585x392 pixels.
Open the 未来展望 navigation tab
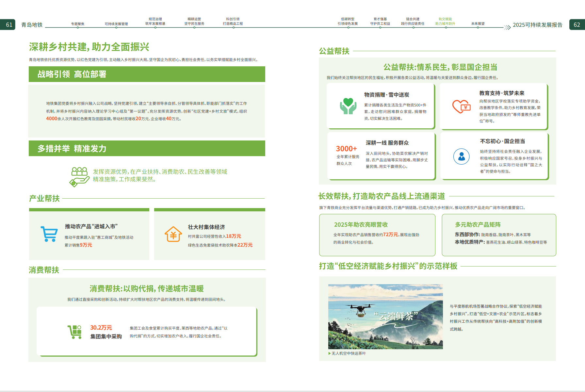(x=478, y=24)
